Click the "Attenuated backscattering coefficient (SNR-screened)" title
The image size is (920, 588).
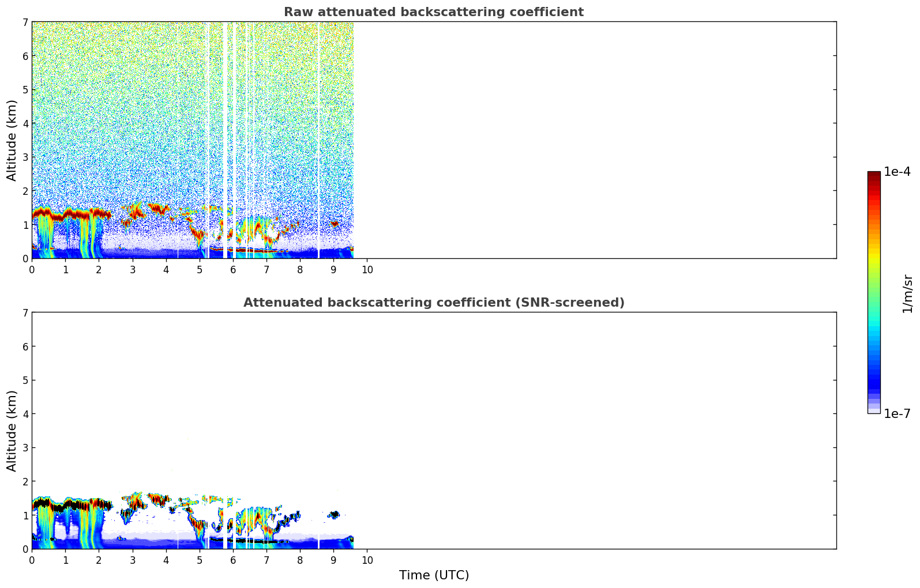click(x=434, y=303)
